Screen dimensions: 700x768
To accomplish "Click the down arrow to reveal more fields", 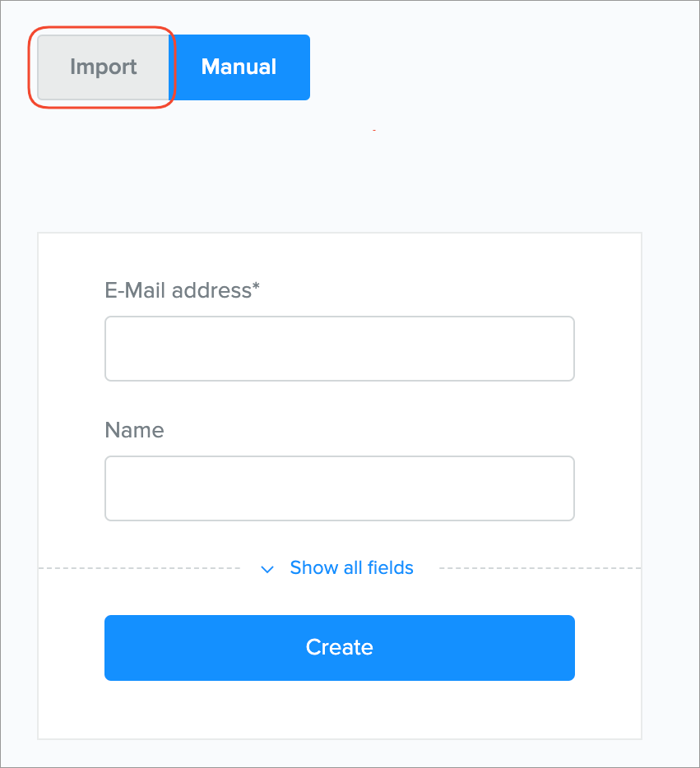I will click(x=267, y=569).
